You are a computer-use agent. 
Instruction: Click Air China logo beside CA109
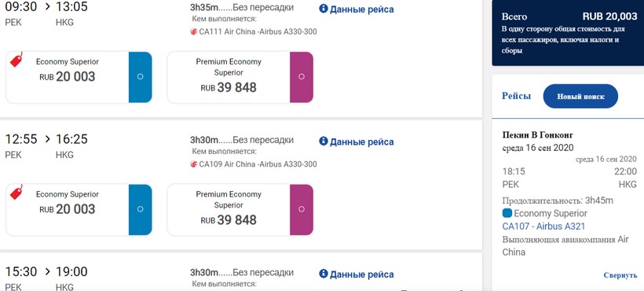194,164
